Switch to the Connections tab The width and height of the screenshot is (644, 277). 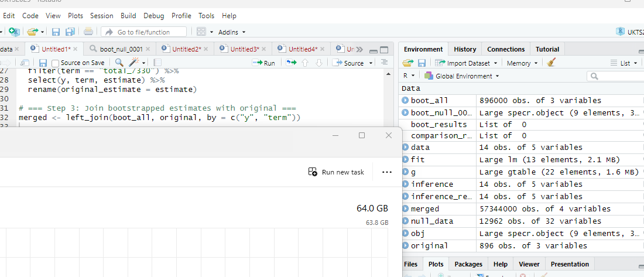tap(506, 49)
